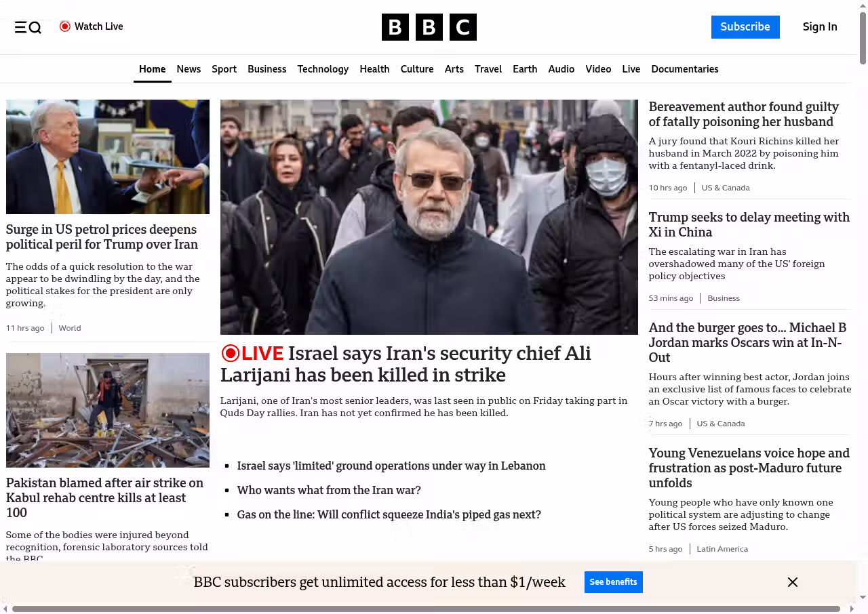Switch to the Technology section
The image size is (868, 614).
click(x=323, y=69)
